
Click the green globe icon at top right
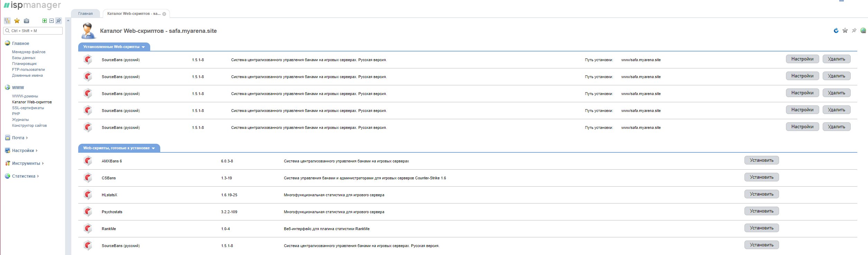(863, 30)
